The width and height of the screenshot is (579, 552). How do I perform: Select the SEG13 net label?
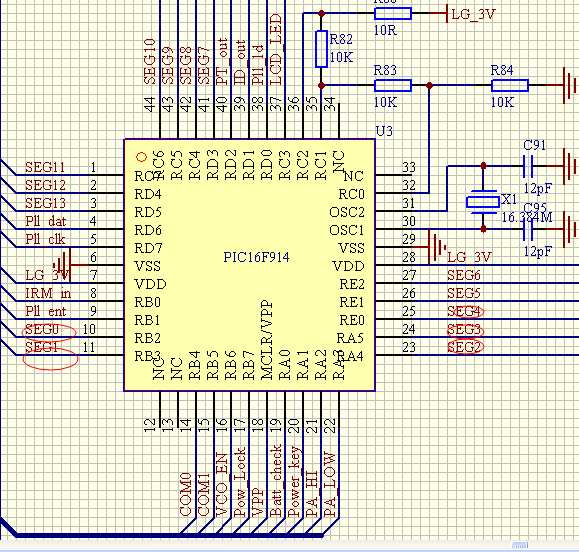45,203
